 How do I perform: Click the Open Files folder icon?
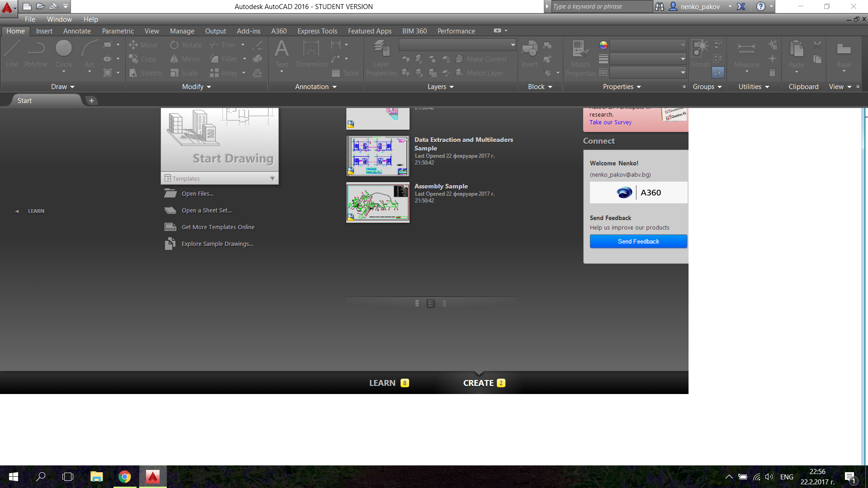click(x=170, y=193)
